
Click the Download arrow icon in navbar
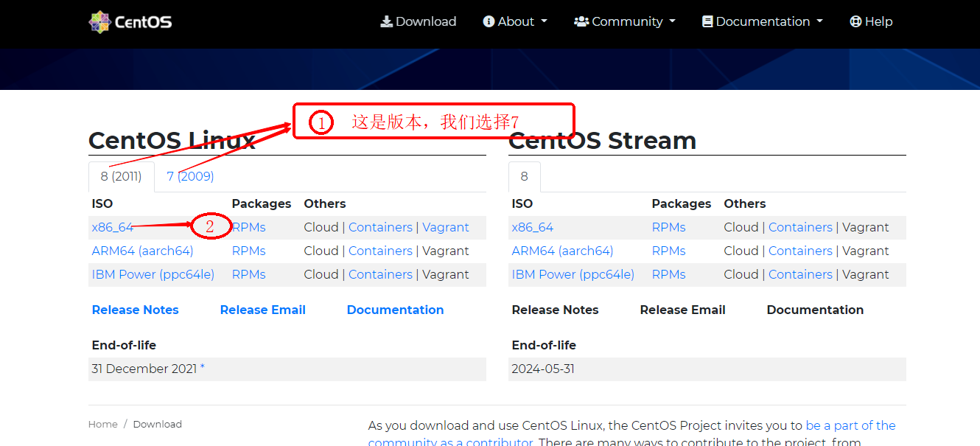[x=386, y=21]
